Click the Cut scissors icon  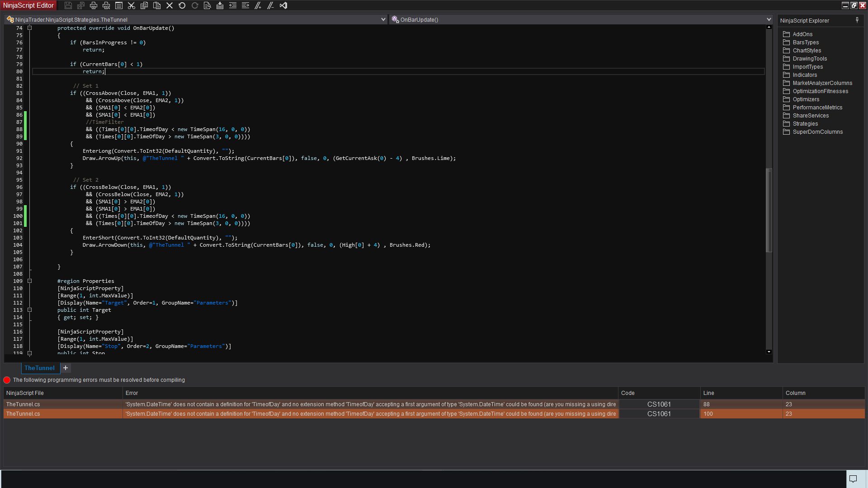pyautogui.click(x=132, y=5)
